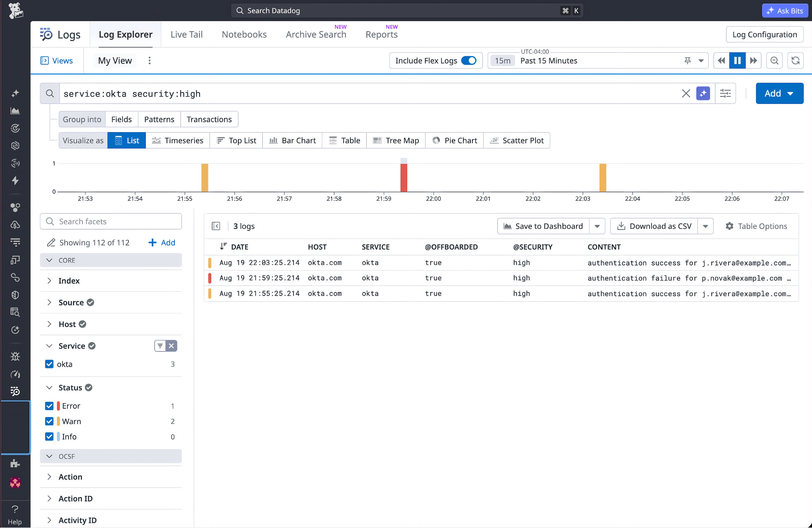
Task: Clear the Service facet with X icon
Action: pyautogui.click(x=171, y=346)
